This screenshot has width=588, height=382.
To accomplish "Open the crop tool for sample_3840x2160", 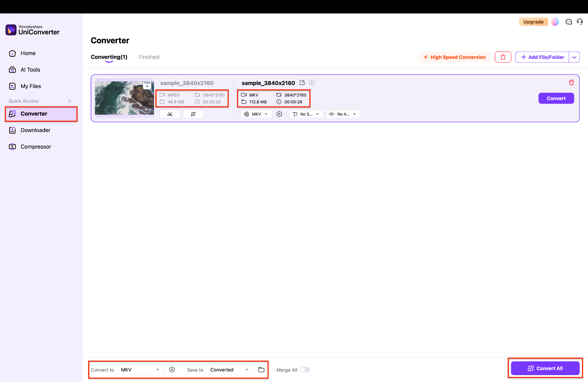I will (193, 114).
